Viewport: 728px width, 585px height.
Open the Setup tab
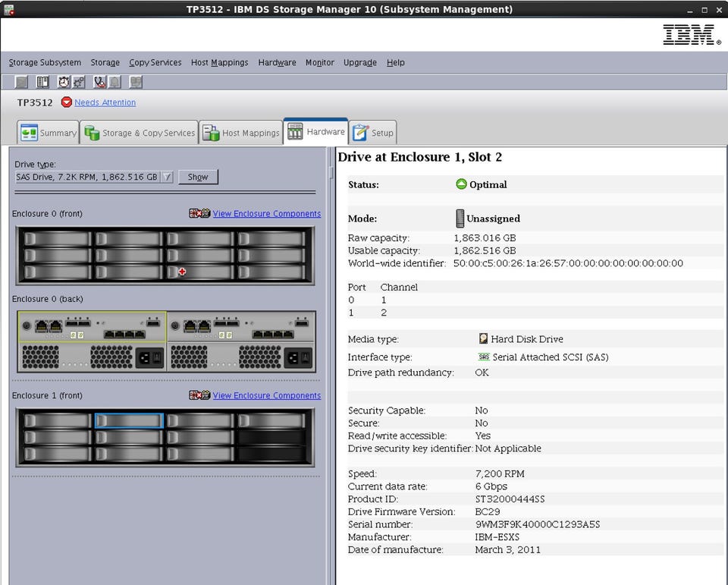[373, 133]
